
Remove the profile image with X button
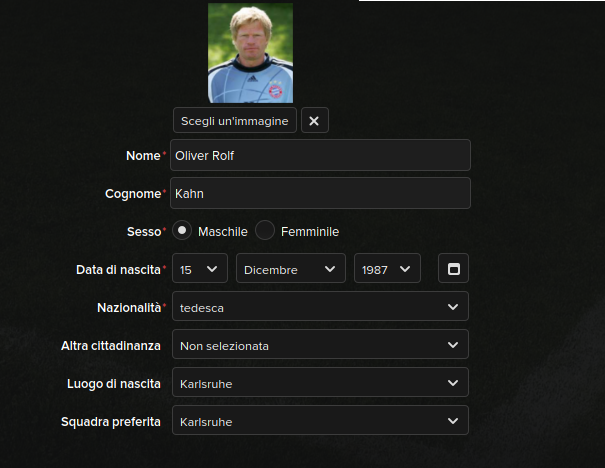tap(314, 120)
